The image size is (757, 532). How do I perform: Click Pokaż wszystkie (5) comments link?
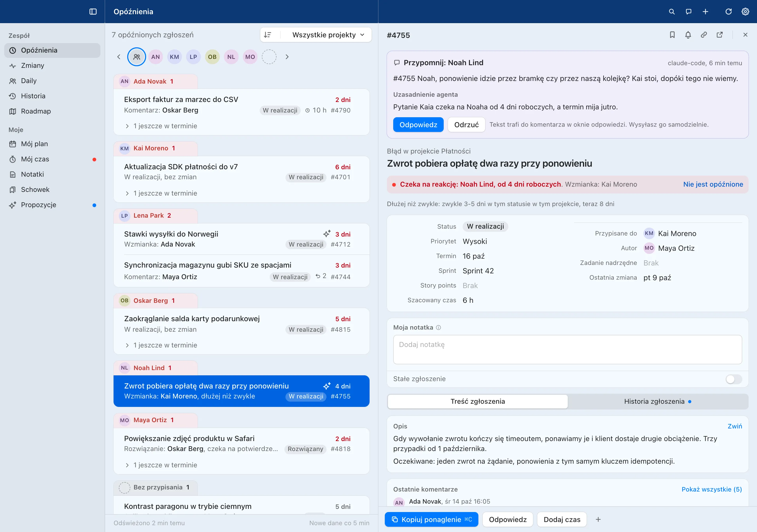point(712,489)
